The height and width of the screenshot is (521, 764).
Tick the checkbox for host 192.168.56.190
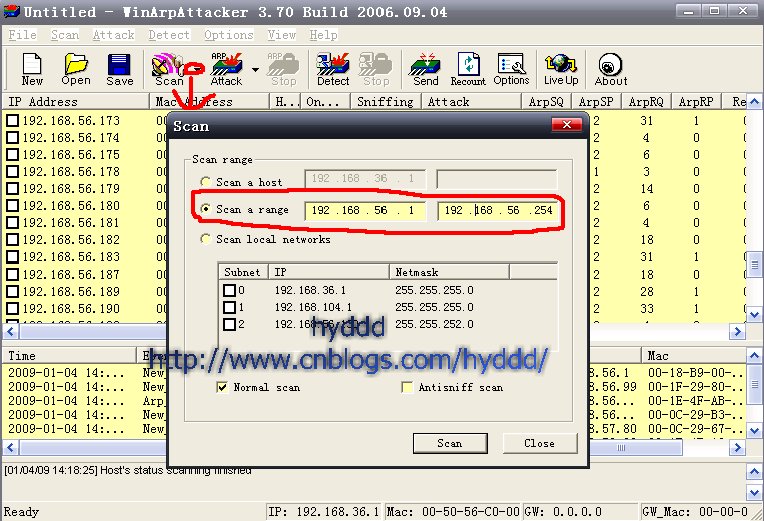tap(13, 309)
